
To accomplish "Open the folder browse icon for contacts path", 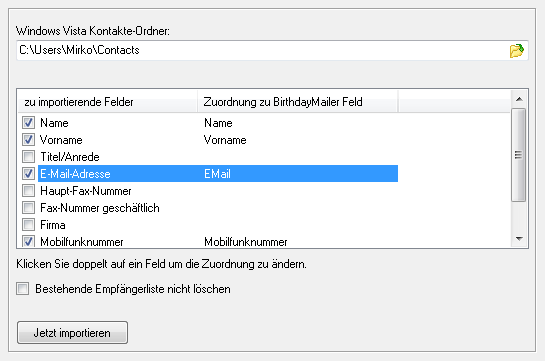I will 516,51.
